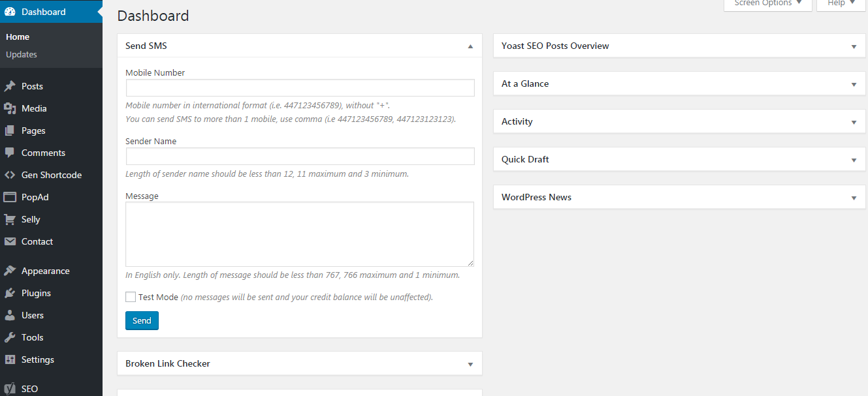Open Dashboard menu item

click(51, 12)
